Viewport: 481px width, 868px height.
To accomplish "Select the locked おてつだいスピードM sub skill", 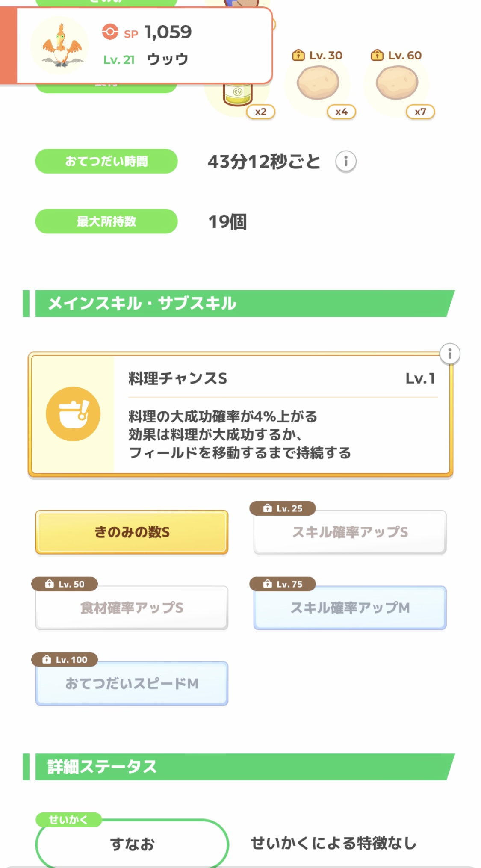I will click(132, 684).
